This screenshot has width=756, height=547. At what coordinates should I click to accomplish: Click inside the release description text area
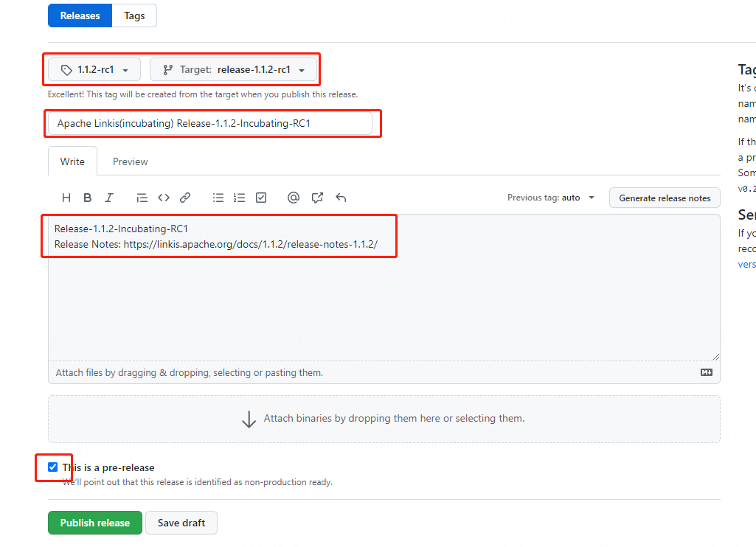coord(384,288)
